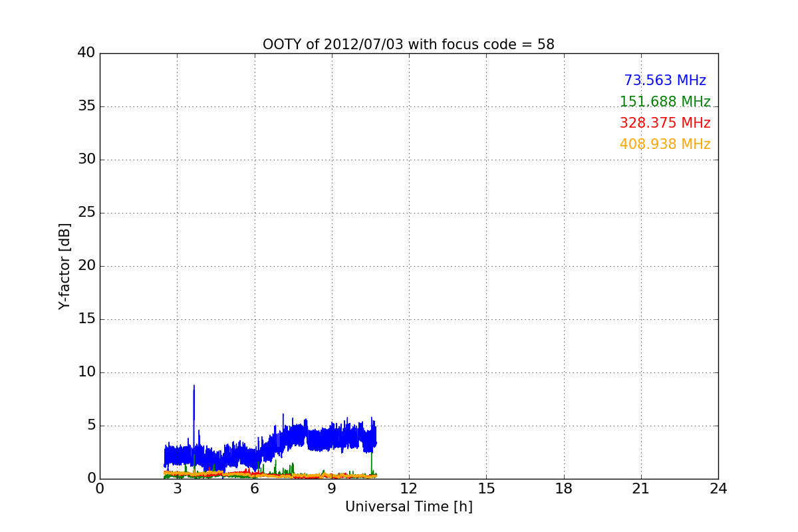This screenshot has height=532, width=798.
Task: Click the y-axis tick label 15
Action: point(86,319)
